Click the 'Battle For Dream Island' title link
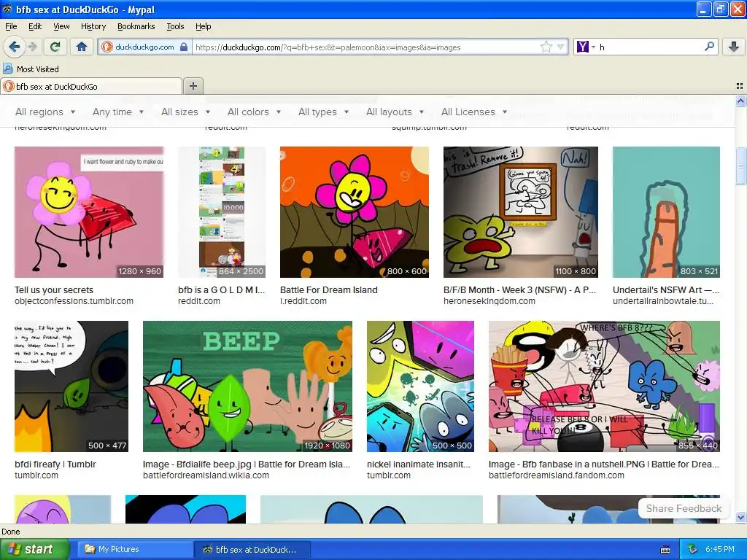 coord(329,290)
